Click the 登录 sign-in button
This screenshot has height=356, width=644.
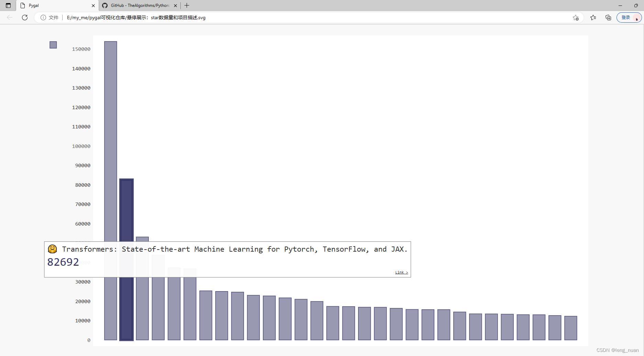tap(629, 18)
